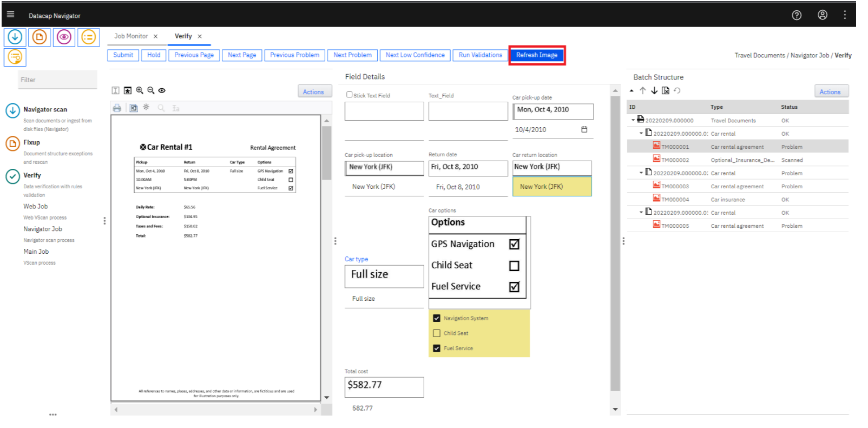Image resolution: width=868 pixels, height=428 pixels.
Task: Click the delete page icon in Batch Structure
Action: coord(666,91)
